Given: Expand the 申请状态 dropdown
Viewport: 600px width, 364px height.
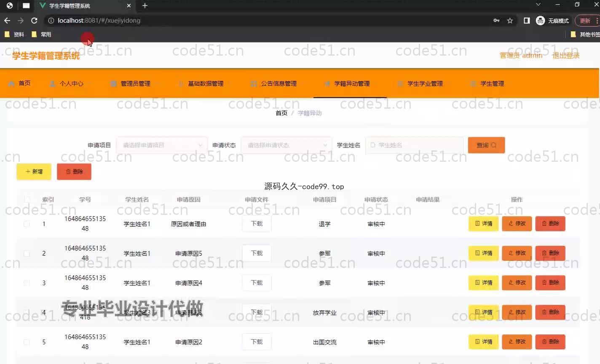Looking at the screenshot, I should (x=287, y=145).
